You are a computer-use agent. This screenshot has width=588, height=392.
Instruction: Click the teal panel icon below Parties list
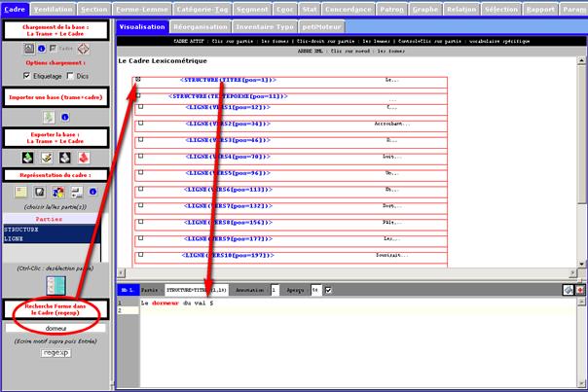pyautogui.click(x=56, y=286)
